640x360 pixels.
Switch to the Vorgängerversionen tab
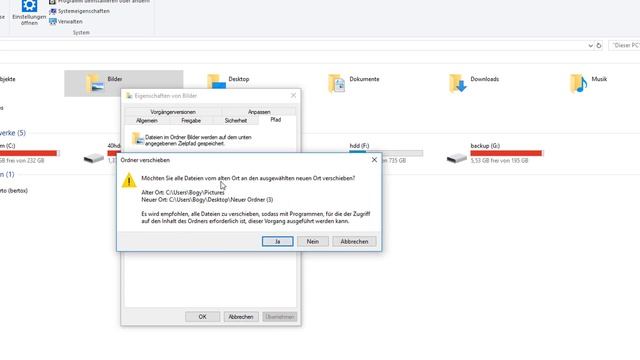tap(173, 112)
